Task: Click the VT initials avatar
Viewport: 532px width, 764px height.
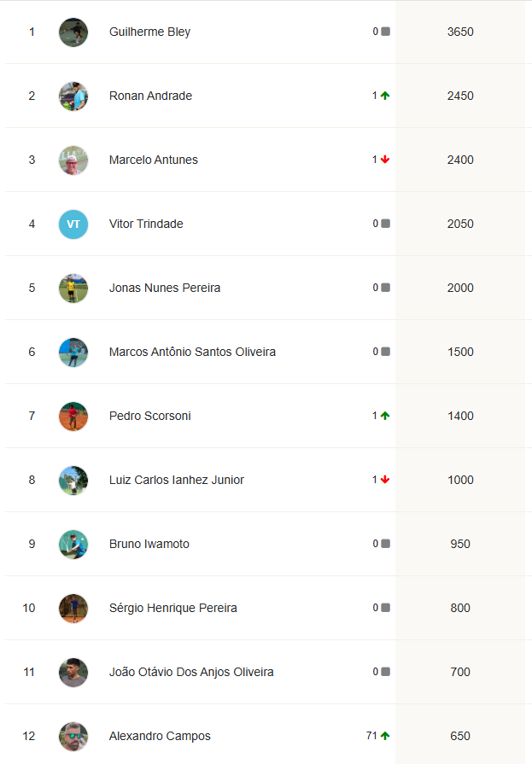Action: [73, 225]
